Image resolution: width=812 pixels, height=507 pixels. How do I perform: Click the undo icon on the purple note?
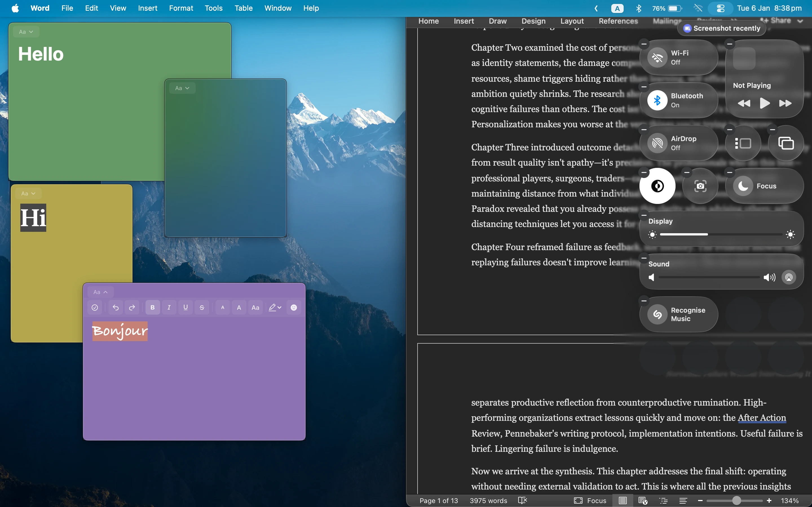[x=115, y=307]
